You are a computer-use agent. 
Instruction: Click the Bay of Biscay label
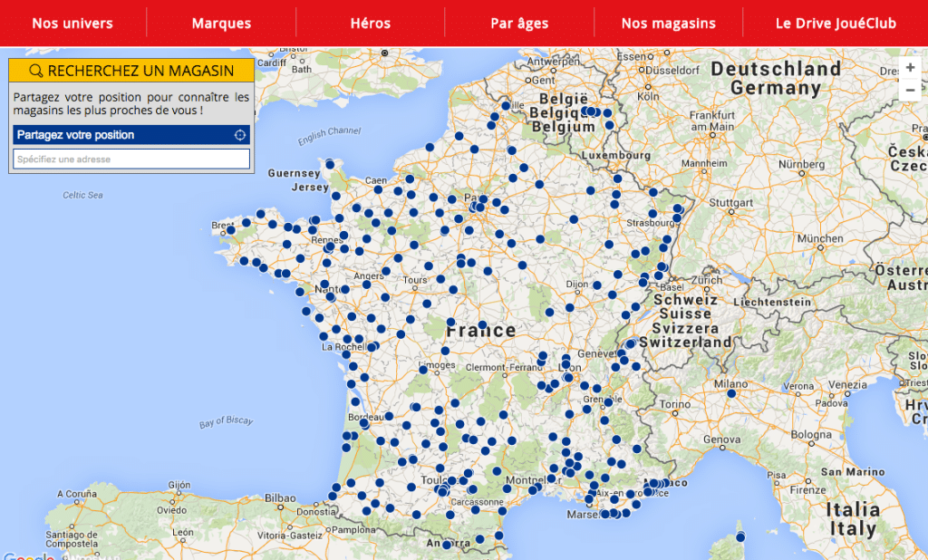tap(226, 421)
